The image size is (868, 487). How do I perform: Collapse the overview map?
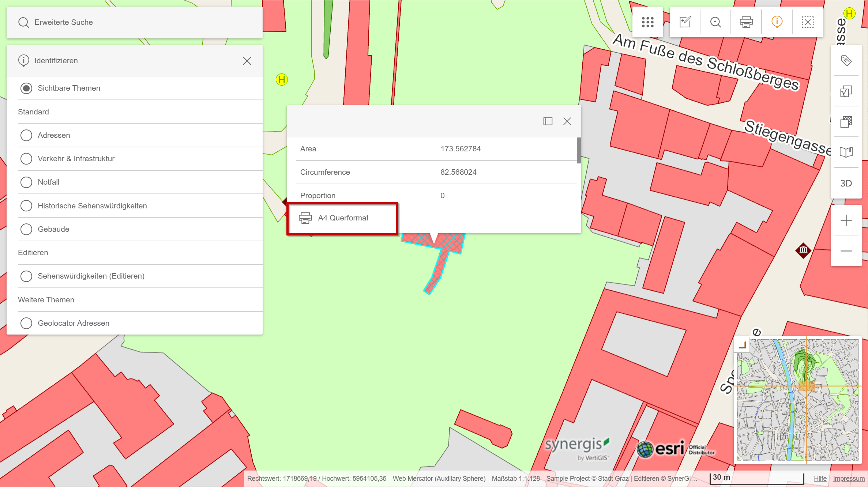741,345
